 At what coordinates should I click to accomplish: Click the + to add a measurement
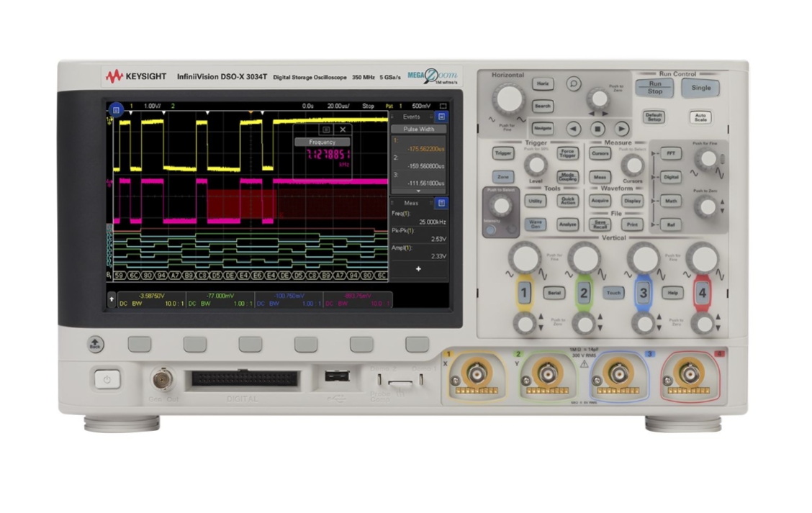(418, 268)
